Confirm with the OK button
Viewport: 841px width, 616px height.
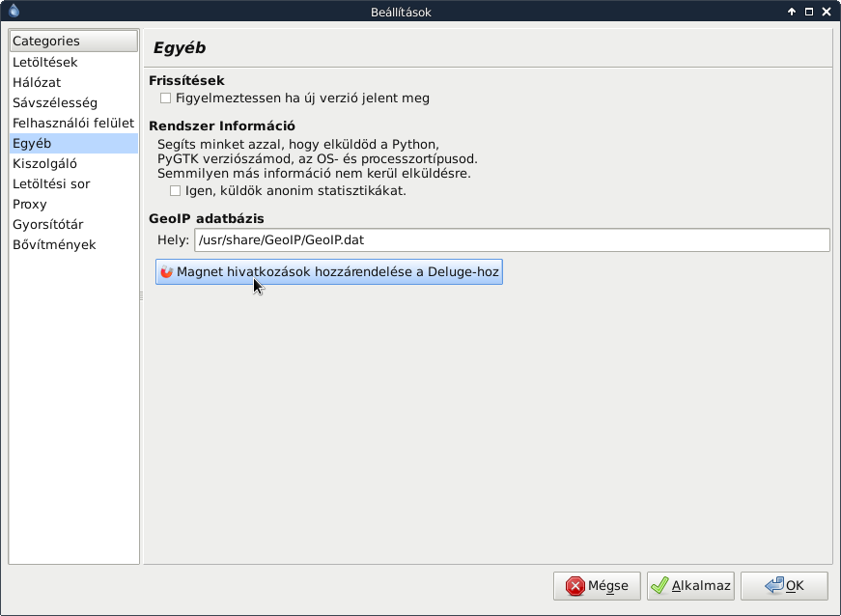pos(784,585)
